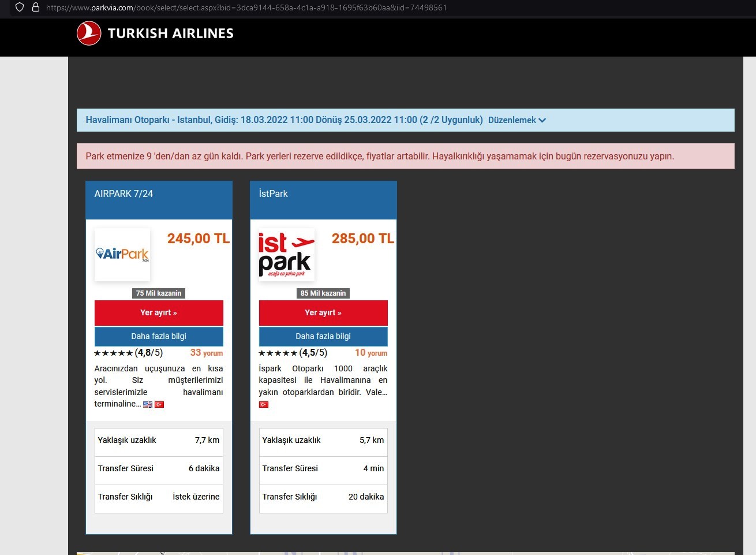
Task: Click the browser shield tracking protection icon
Action: point(20,8)
